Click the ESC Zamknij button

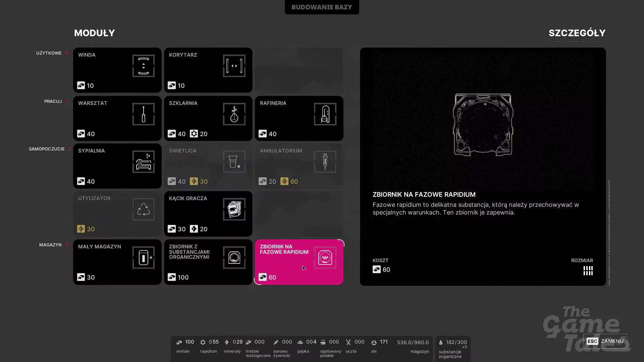[x=605, y=341]
